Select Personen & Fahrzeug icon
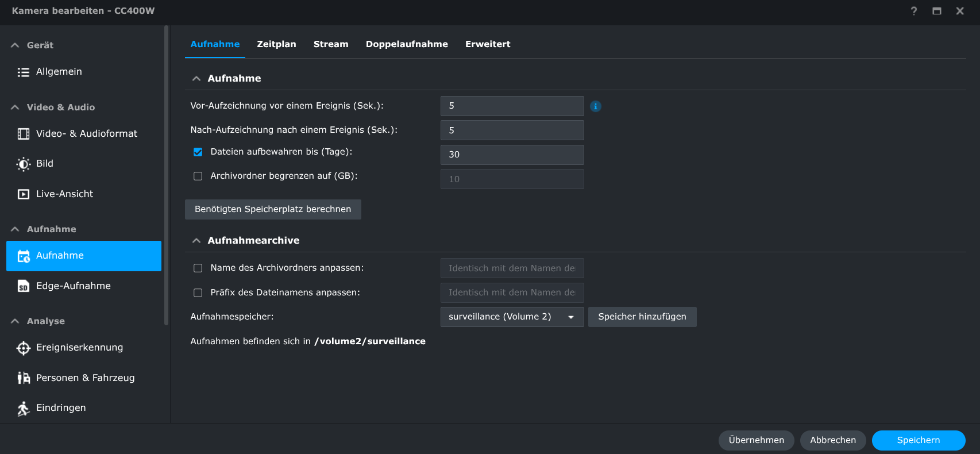980x454 pixels. [x=23, y=378]
